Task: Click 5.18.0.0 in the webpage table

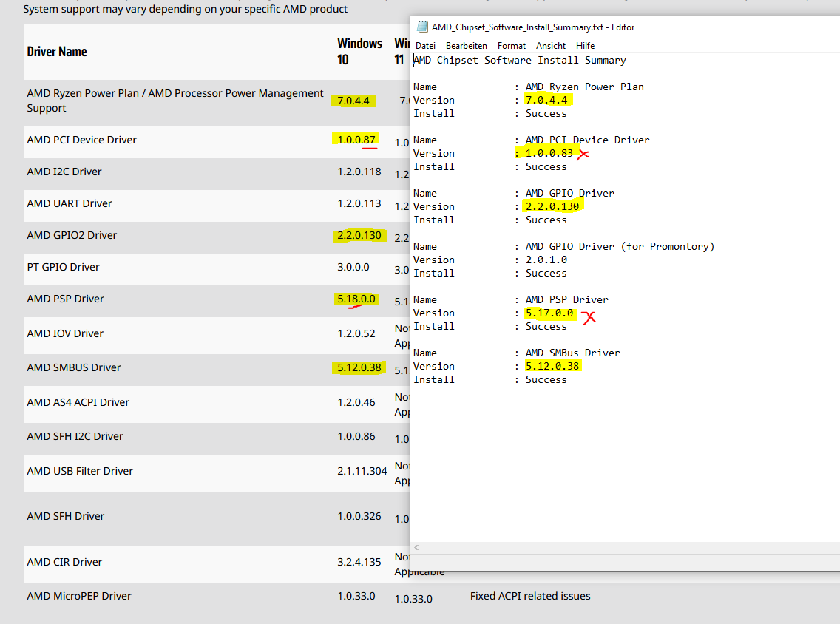Action: (x=356, y=299)
